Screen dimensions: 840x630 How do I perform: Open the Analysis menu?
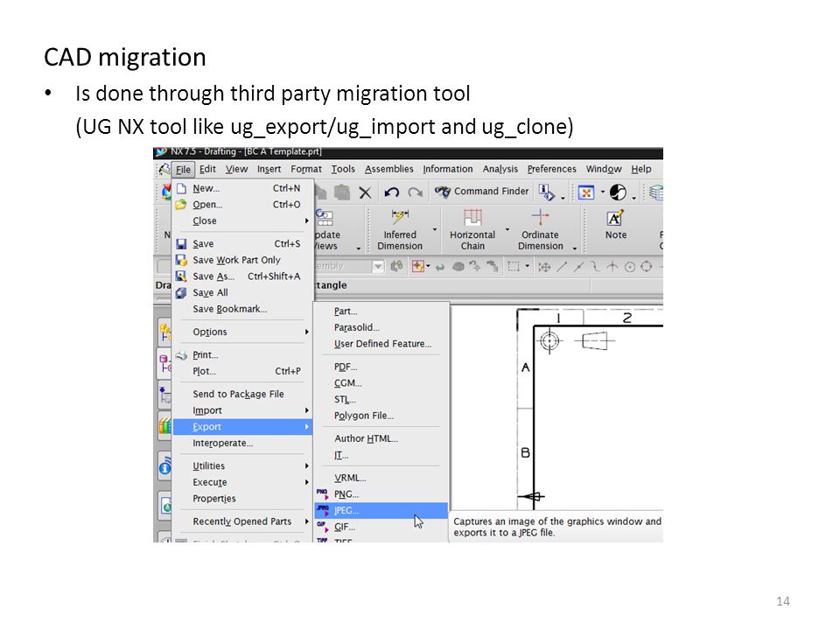500,169
